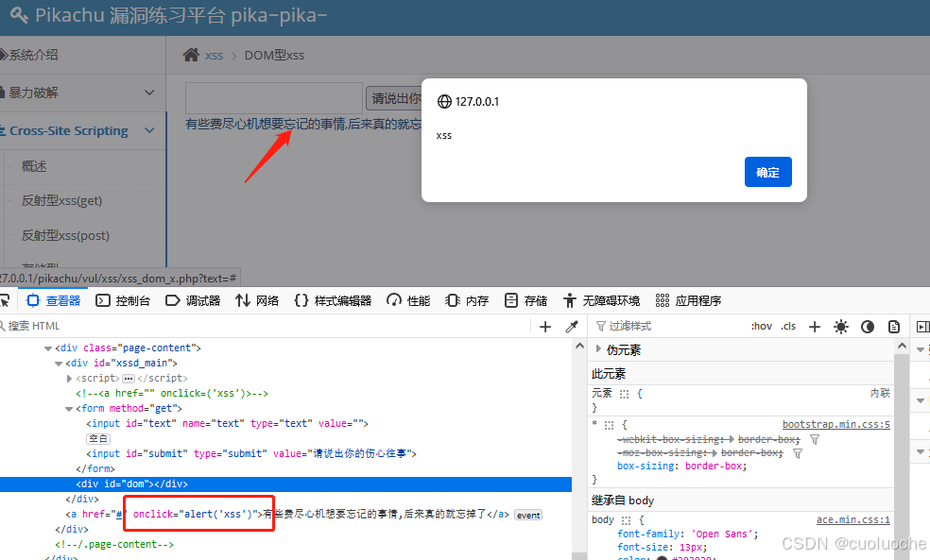Click scroll up arrow of HTML tree
This screenshot has width=930, height=560.
pyautogui.click(x=579, y=346)
